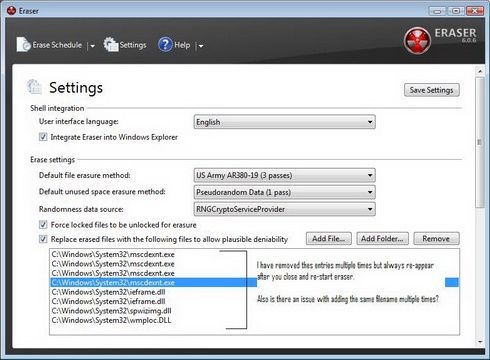Click the Remove button
490x360 pixels.
436,239
